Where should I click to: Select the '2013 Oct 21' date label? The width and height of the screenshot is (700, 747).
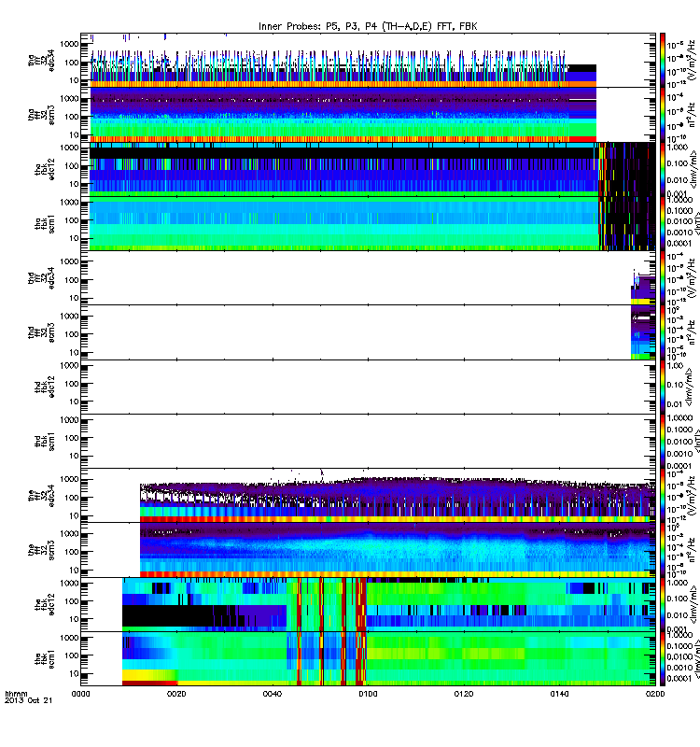coord(29,701)
